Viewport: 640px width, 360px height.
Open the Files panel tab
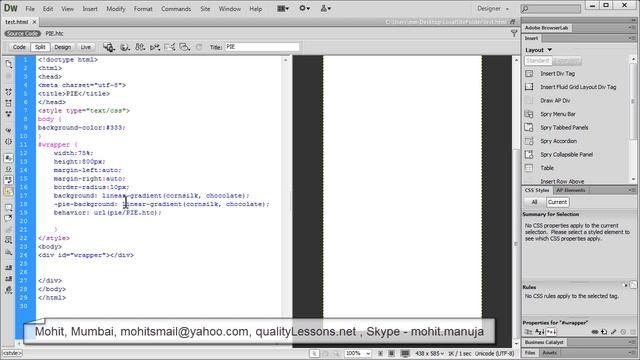click(x=530, y=353)
